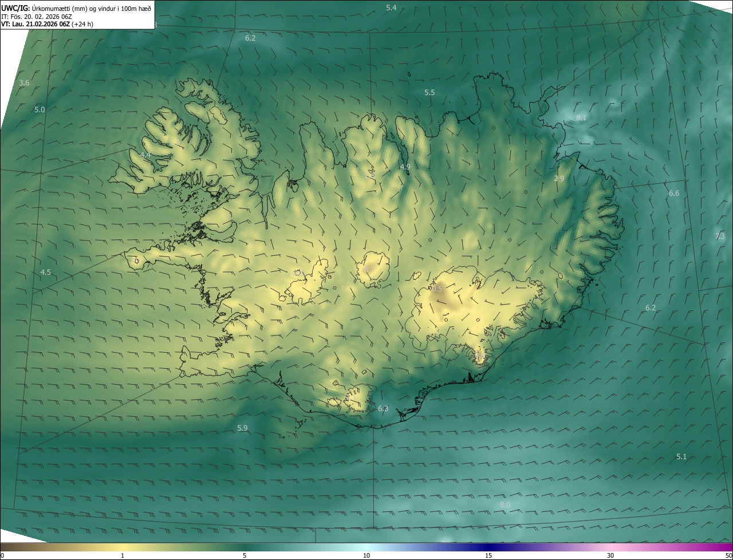Select the 5.9 value label
Image resolution: width=733 pixels, height=560 pixels.
(242, 428)
